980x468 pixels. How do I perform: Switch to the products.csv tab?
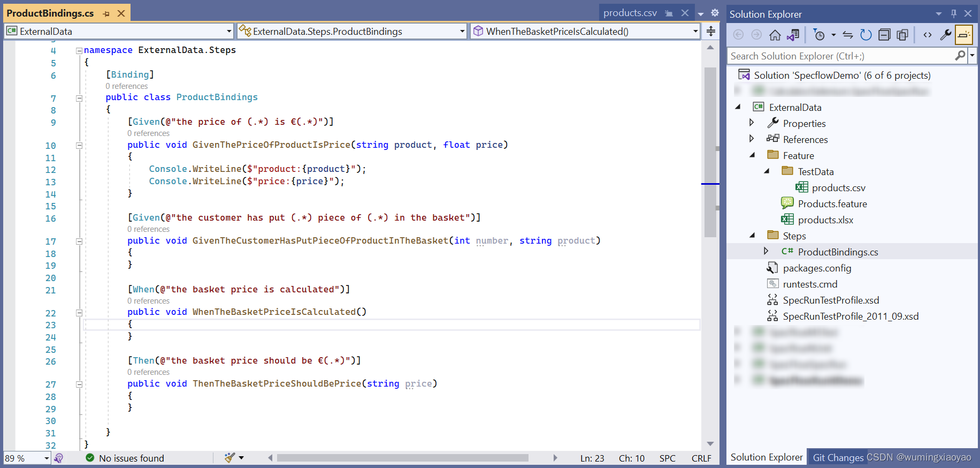630,13
